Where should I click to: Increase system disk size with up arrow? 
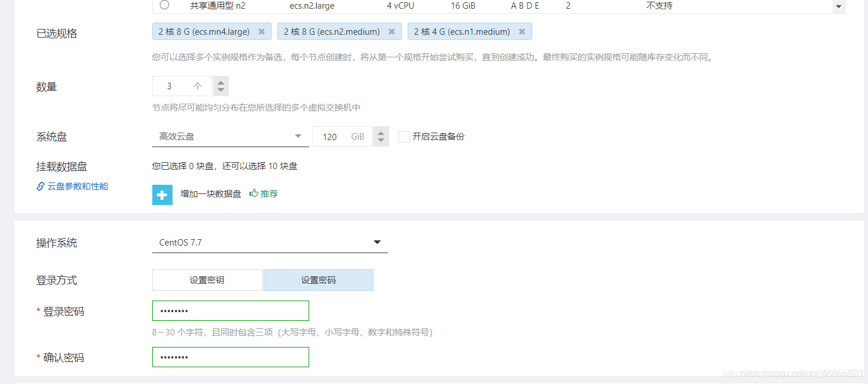click(381, 132)
